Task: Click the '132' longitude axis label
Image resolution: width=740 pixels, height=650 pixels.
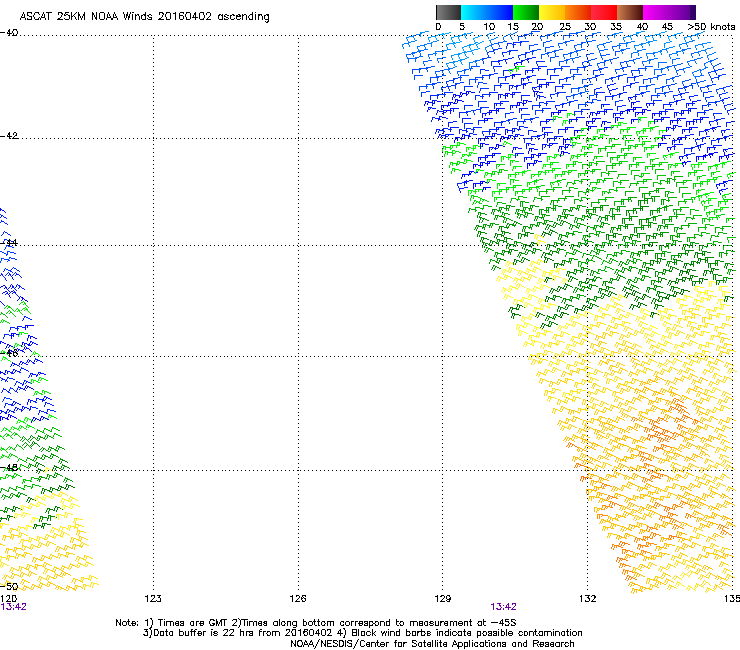Action: (x=588, y=599)
